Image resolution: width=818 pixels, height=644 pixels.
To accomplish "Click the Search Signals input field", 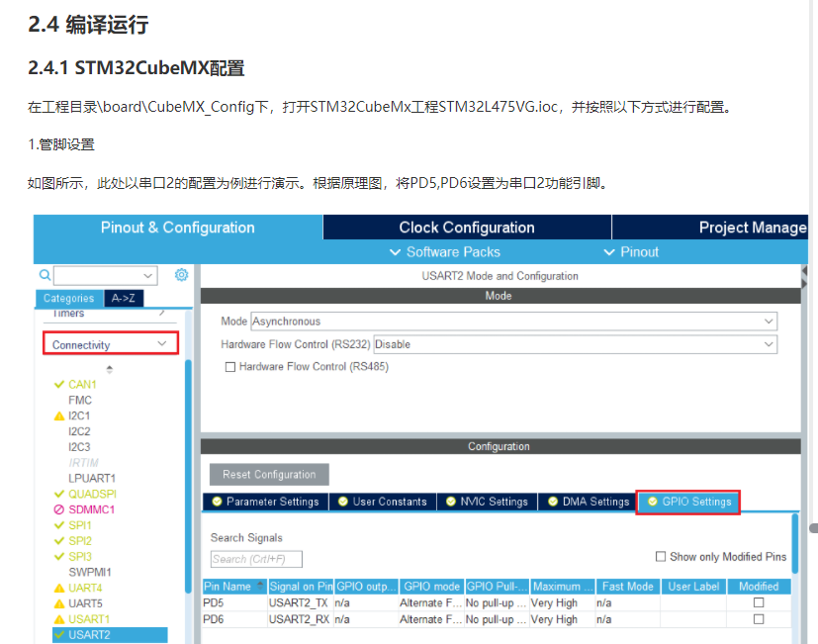I will pyautogui.click(x=256, y=559).
